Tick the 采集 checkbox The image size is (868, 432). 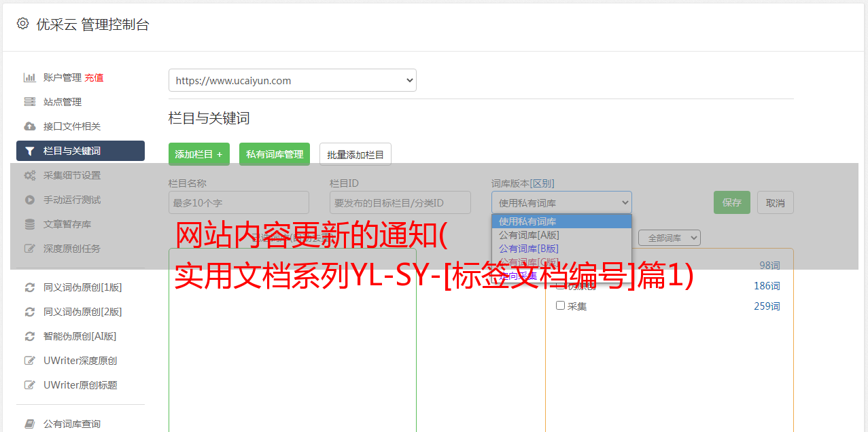click(x=561, y=306)
